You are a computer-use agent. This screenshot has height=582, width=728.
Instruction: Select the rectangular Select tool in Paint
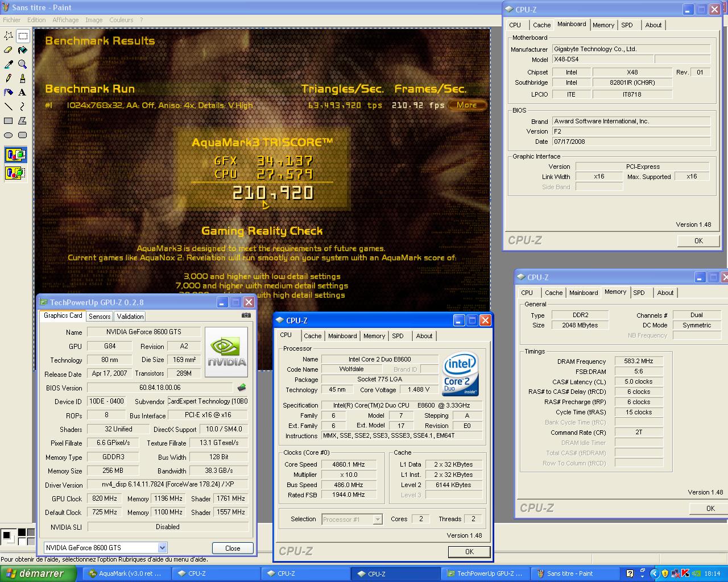(x=23, y=36)
